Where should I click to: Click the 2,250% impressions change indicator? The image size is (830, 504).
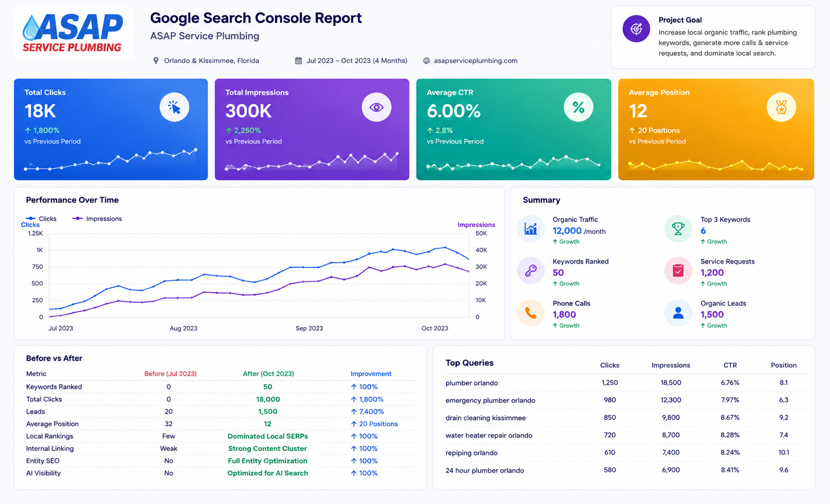click(x=243, y=131)
